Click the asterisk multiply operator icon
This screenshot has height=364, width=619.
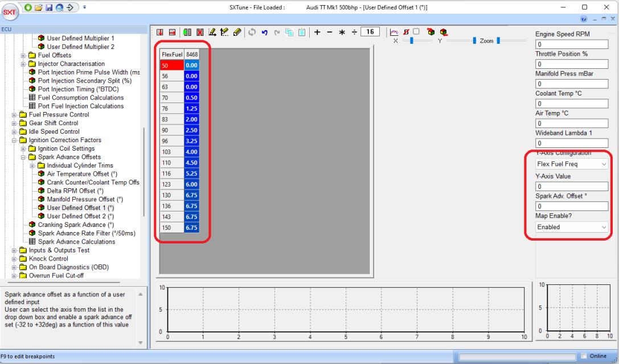[342, 32]
